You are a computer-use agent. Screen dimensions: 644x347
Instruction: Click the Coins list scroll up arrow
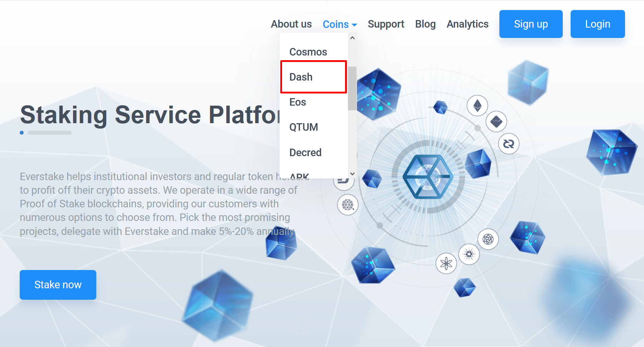coord(353,38)
